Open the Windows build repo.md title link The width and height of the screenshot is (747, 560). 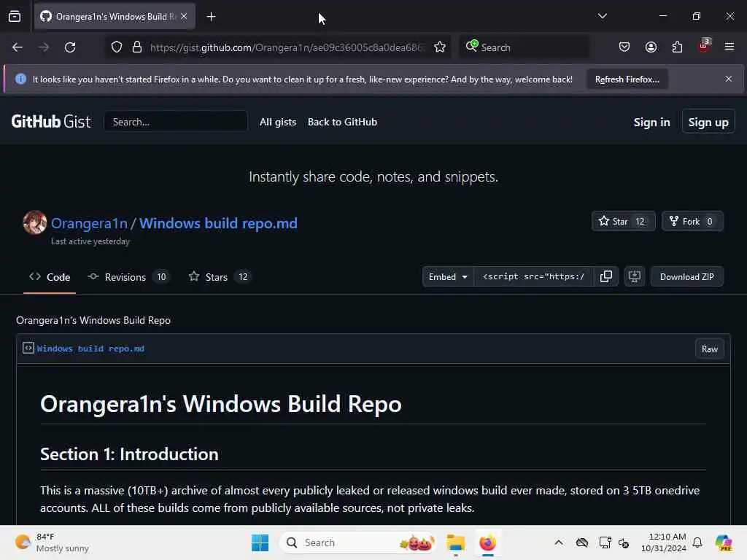coord(218,223)
